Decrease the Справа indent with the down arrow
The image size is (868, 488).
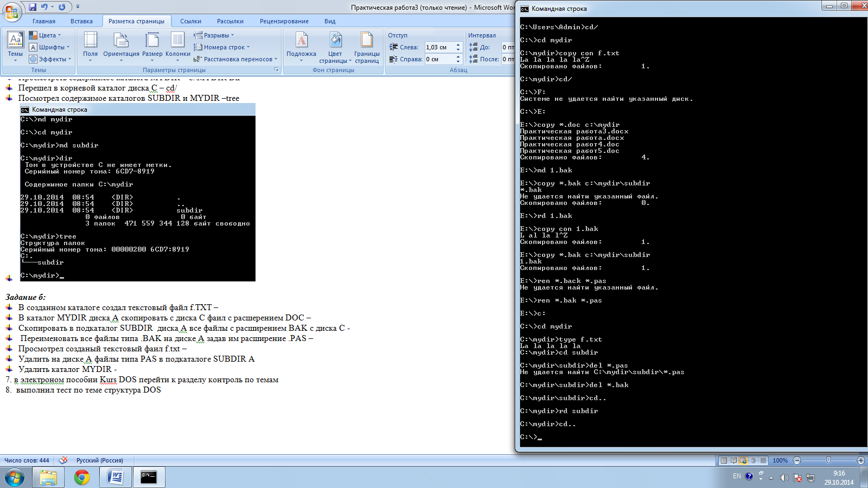tap(458, 61)
